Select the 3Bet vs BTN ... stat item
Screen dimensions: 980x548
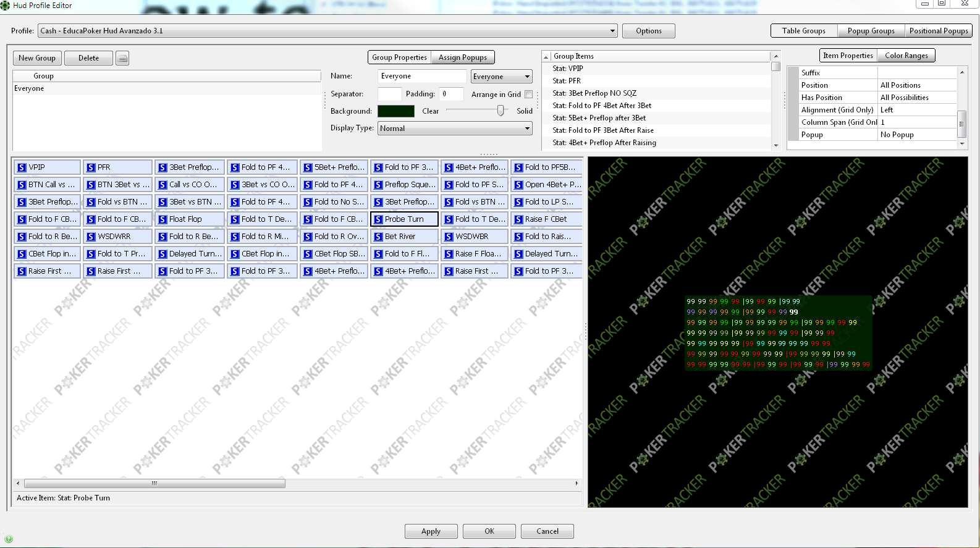tap(189, 202)
